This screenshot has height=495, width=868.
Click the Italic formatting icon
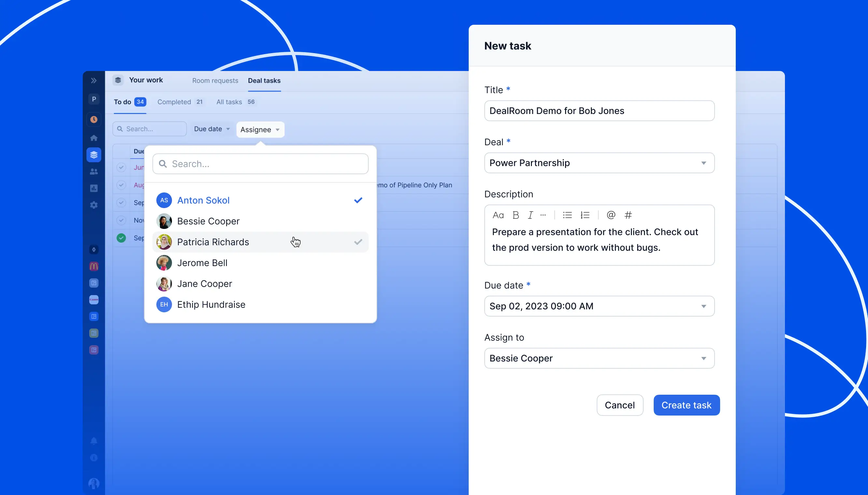click(530, 215)
